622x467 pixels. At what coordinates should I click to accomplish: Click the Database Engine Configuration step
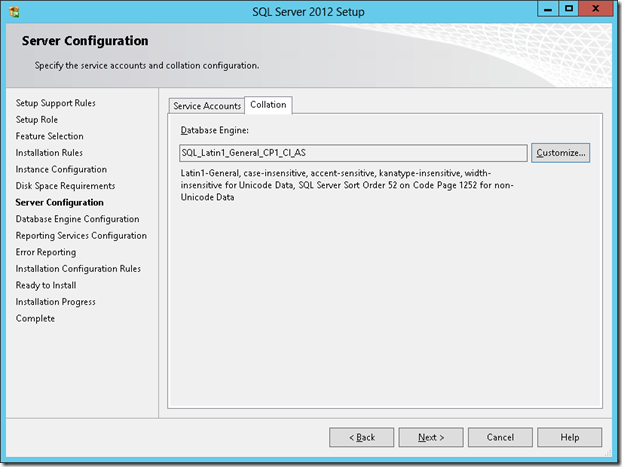tap(77, 219)
